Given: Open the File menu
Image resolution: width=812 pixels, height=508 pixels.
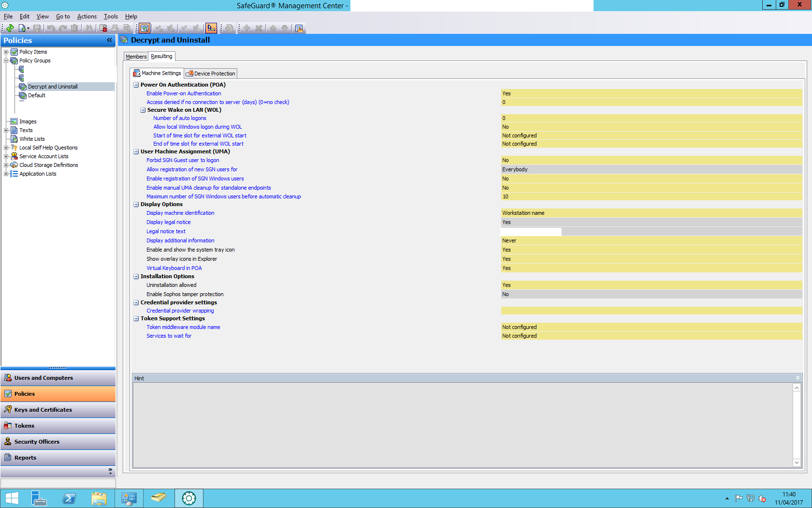Looking at the screenshot, I should coord(8,16).
